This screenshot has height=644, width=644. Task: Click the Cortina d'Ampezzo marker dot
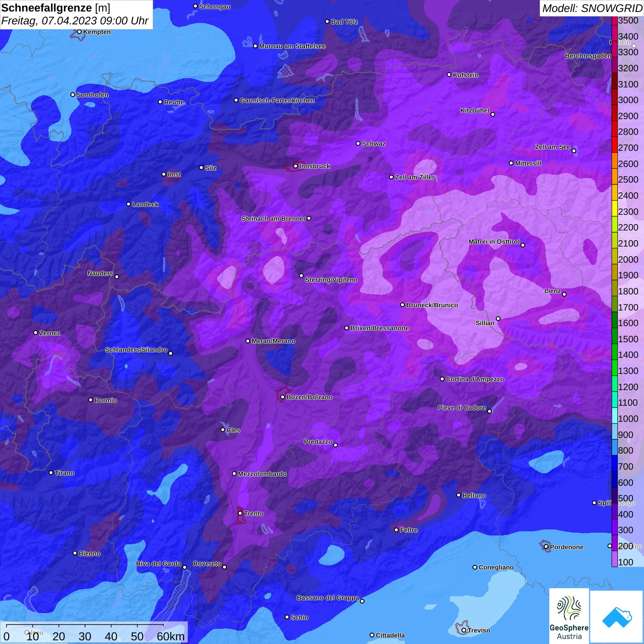[x=442, y=379]
